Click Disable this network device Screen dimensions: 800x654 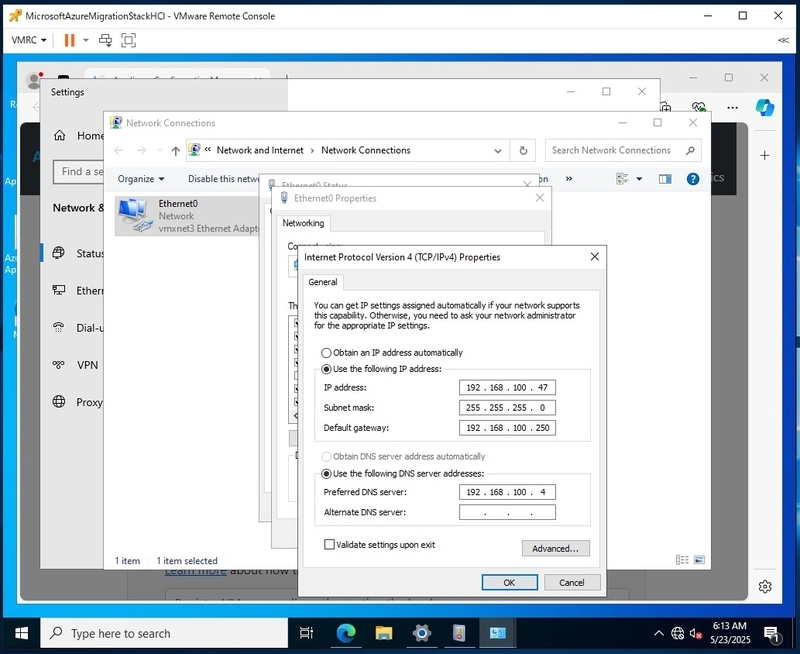(223, 179)
